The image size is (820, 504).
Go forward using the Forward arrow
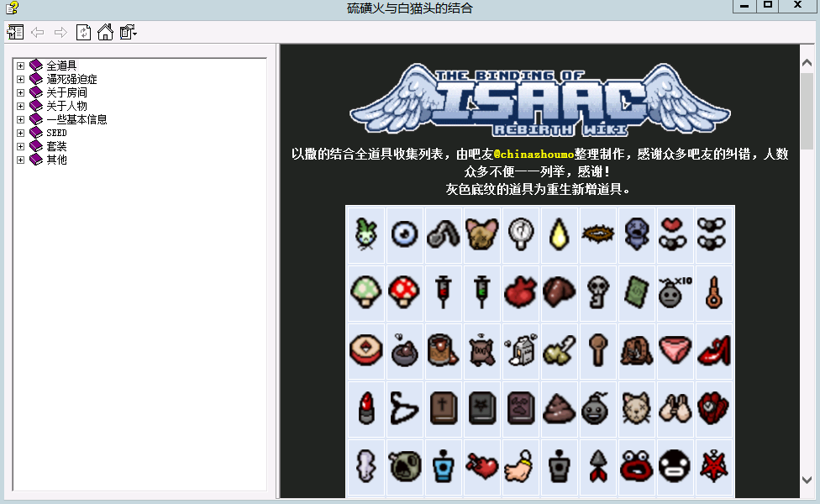coord(60,33)
